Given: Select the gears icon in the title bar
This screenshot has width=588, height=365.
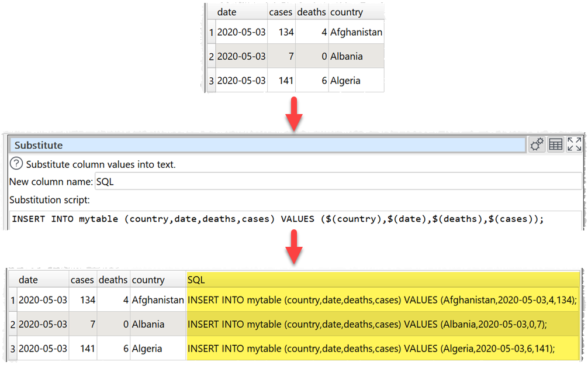Looking at the screenshot, I should [x=537, y=144].
